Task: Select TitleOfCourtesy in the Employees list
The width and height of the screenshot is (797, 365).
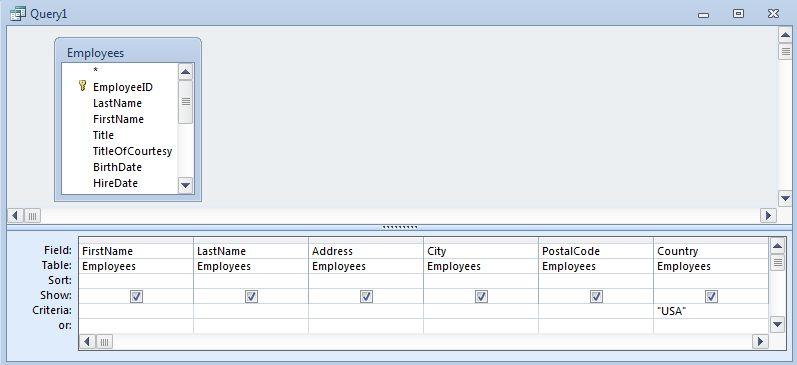Action: click(x=132, y=151)
